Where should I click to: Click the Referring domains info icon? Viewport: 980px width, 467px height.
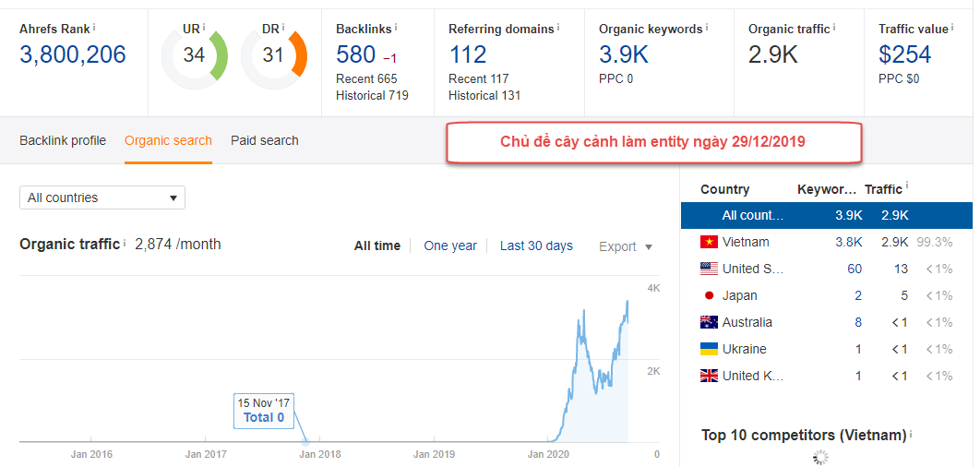(558, 27)
